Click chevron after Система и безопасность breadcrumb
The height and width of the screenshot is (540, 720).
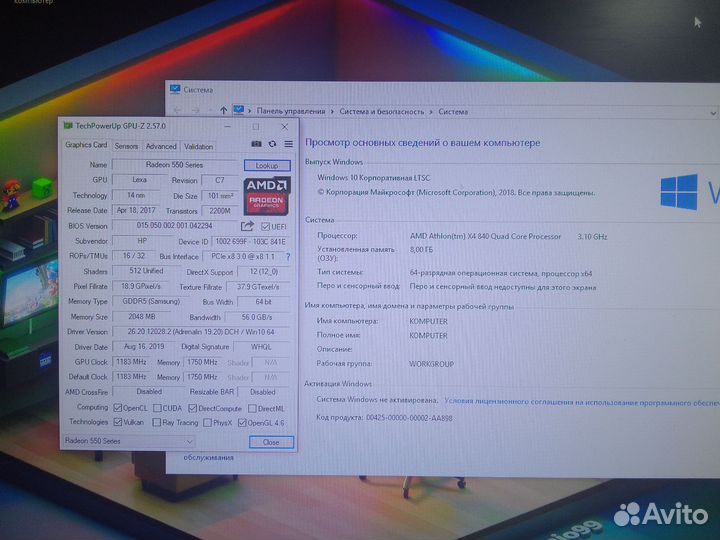pos(431,112)
